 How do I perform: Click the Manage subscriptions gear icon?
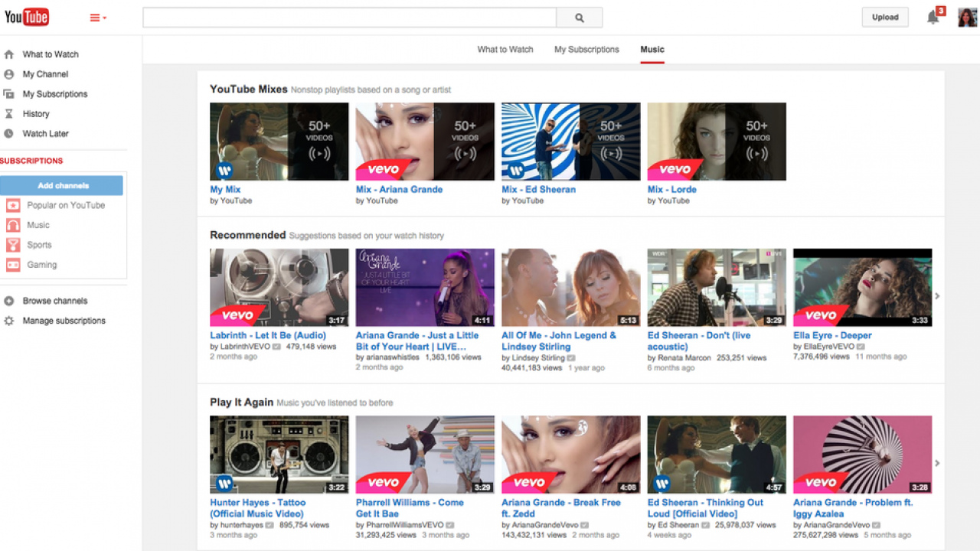point(9,321)
